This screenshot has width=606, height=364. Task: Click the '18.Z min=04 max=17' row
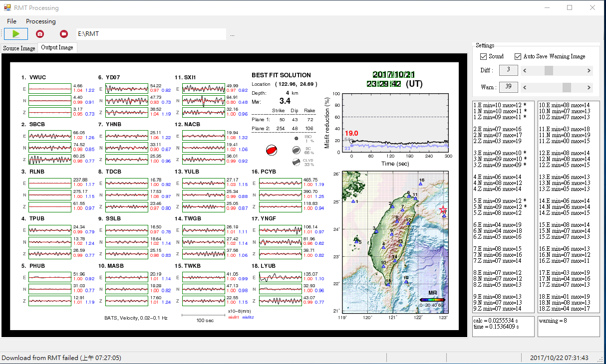[x=565, y=309]
